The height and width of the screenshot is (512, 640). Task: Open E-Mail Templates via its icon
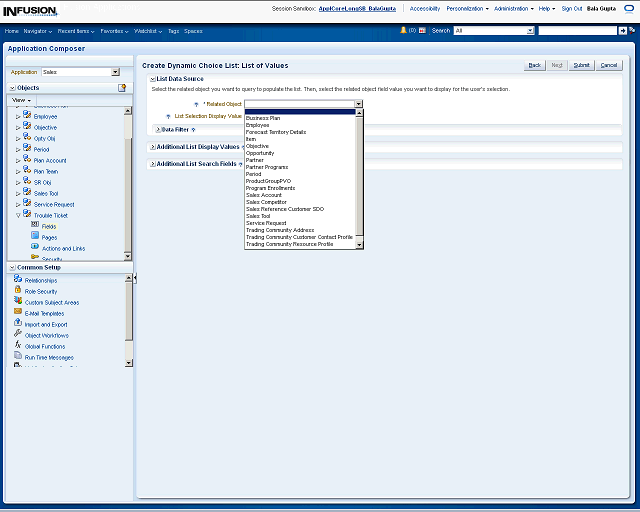point(18,313)
